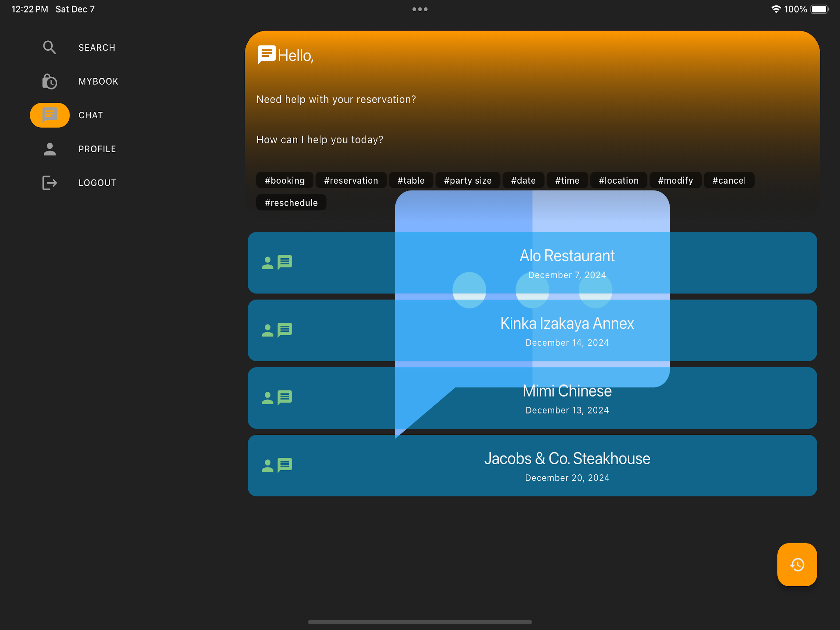Open MYBOOK menu label
Image resolution: width=840 pixels, height=630 pixels.
98,81
